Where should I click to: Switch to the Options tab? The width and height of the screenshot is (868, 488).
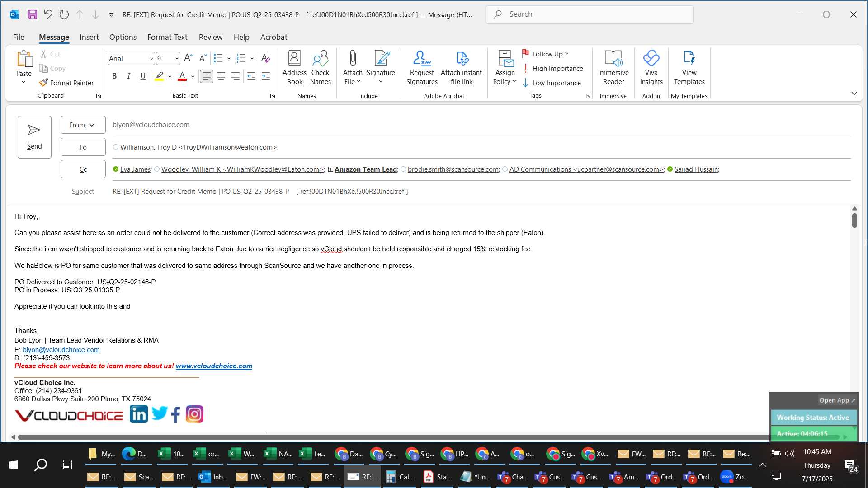[123, 37]
